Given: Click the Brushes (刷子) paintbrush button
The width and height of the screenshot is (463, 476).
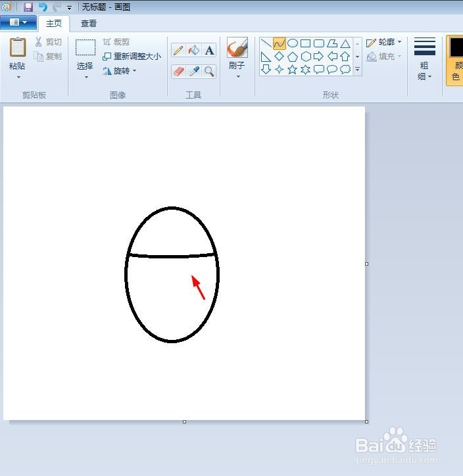Looking at the screenshot, I should click(x=237, y=47).
